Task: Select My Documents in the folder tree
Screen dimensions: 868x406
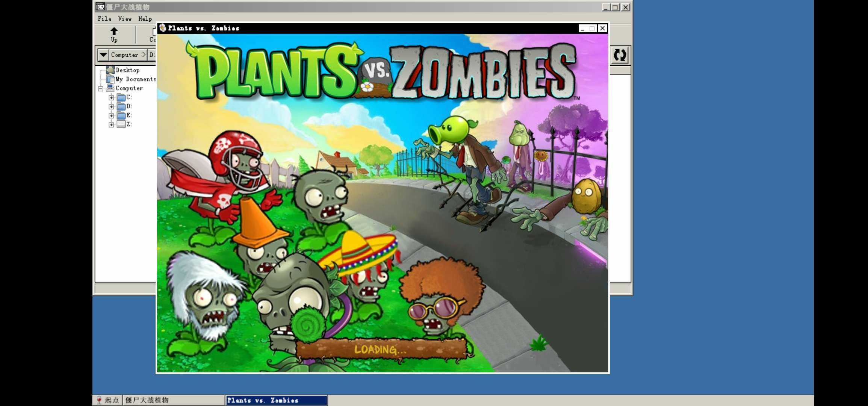Action: click(x=135, y=79)
